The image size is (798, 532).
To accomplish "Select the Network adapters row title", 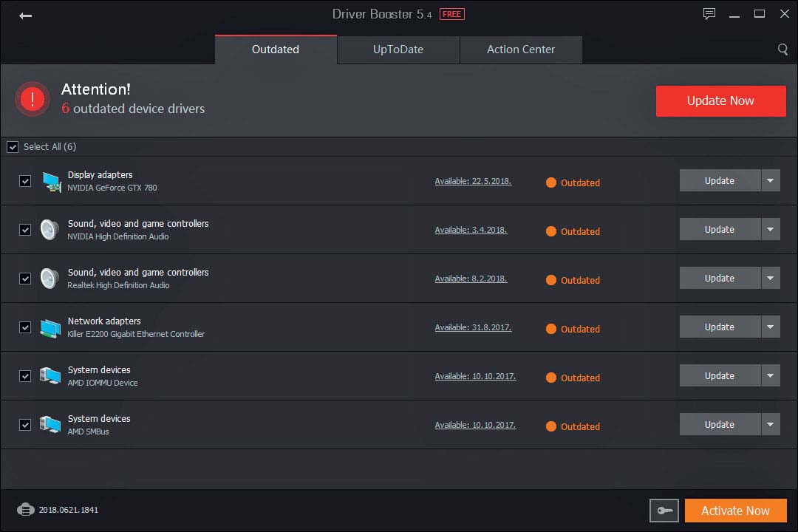I will (104, 321).
